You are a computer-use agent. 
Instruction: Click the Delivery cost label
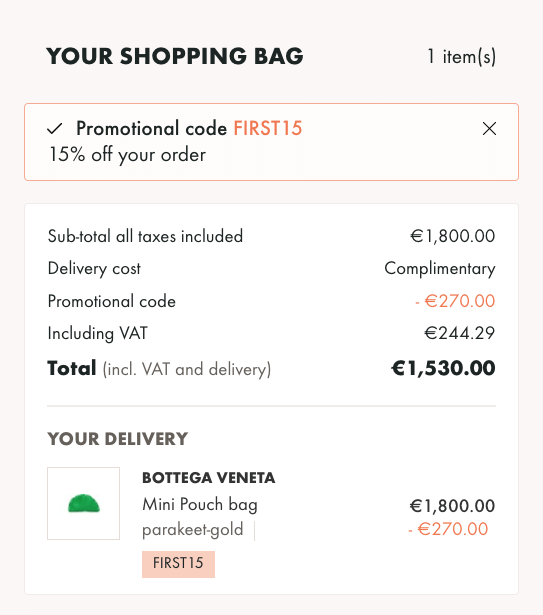(94, 269)
